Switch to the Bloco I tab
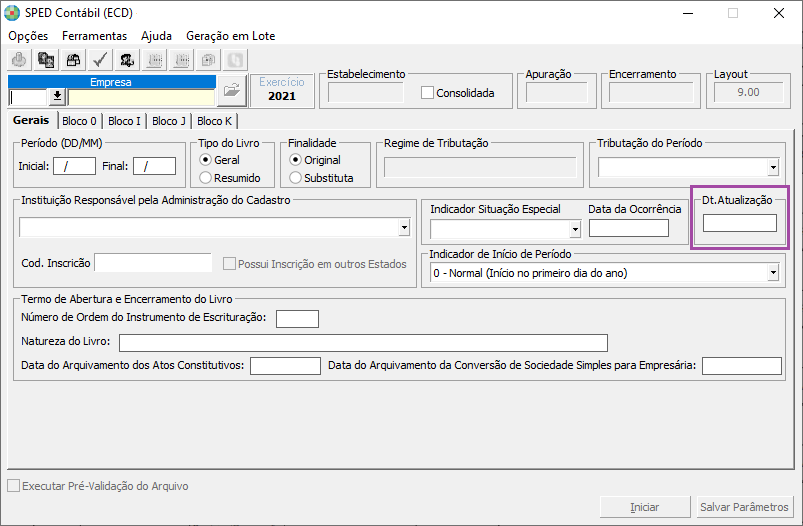This screenshot has height=526, width=803. [x=124, y=121]
